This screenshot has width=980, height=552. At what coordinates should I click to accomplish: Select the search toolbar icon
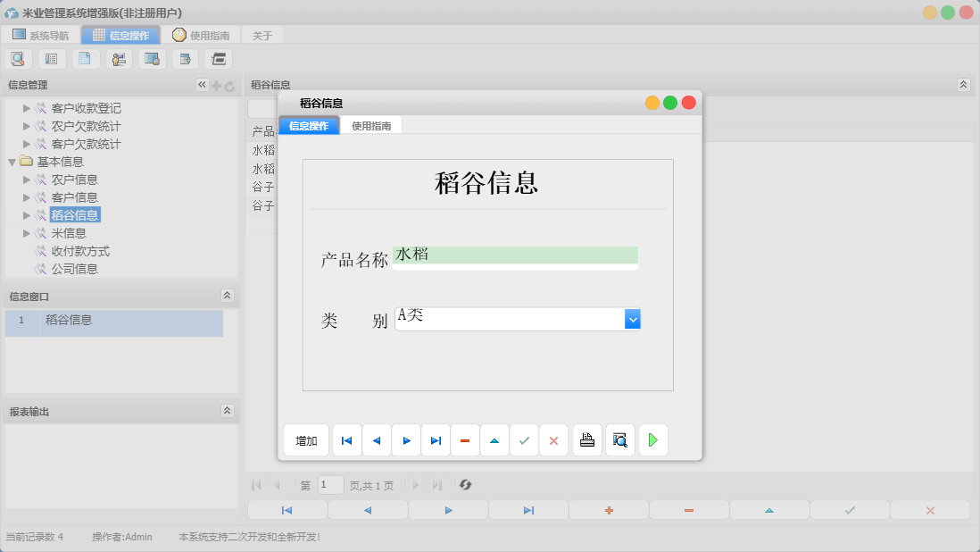[x=18, y=58]
